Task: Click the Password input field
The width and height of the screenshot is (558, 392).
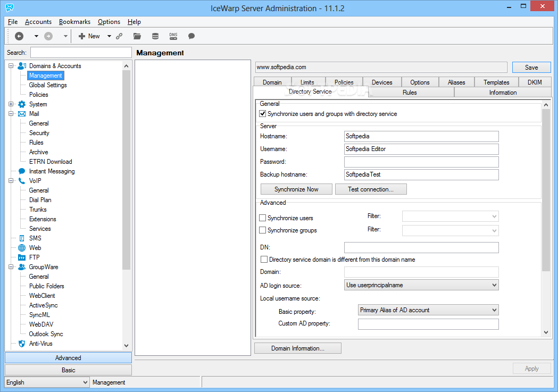Action: click(x=421, y=162)
